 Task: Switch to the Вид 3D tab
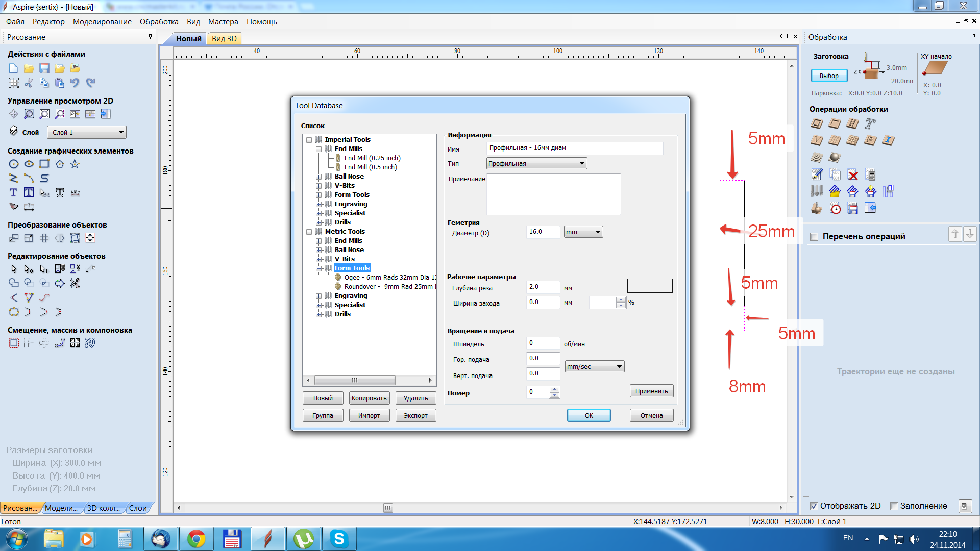224,39
